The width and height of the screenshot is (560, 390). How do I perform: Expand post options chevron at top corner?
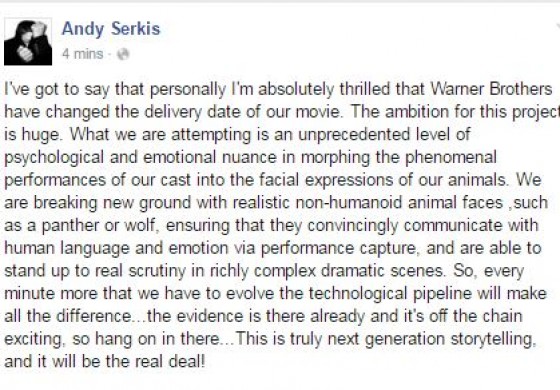point(558,25)
